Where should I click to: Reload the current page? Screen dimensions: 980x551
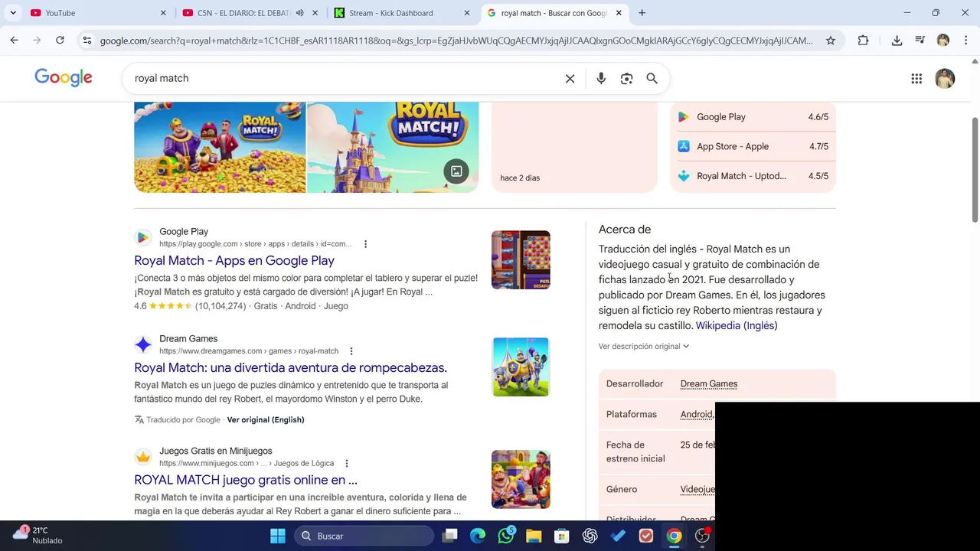click(x=60, y=41)
